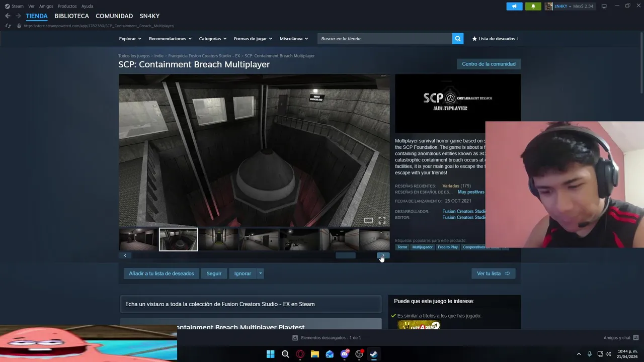
Task: Select the sixth screenshot thumbnail
Action: point(340,239)
